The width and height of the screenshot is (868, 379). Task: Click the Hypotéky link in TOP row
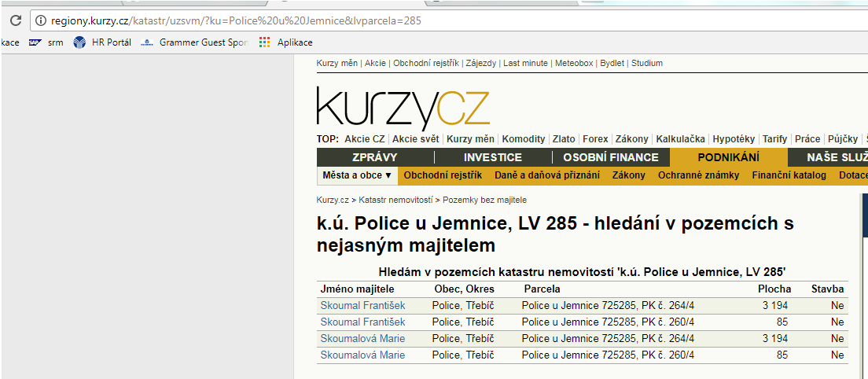coord(734,138)
